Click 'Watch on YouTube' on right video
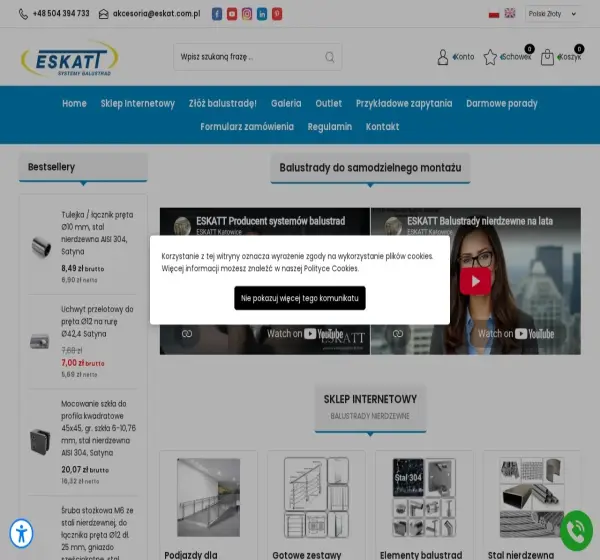 [x=516, y=334]
